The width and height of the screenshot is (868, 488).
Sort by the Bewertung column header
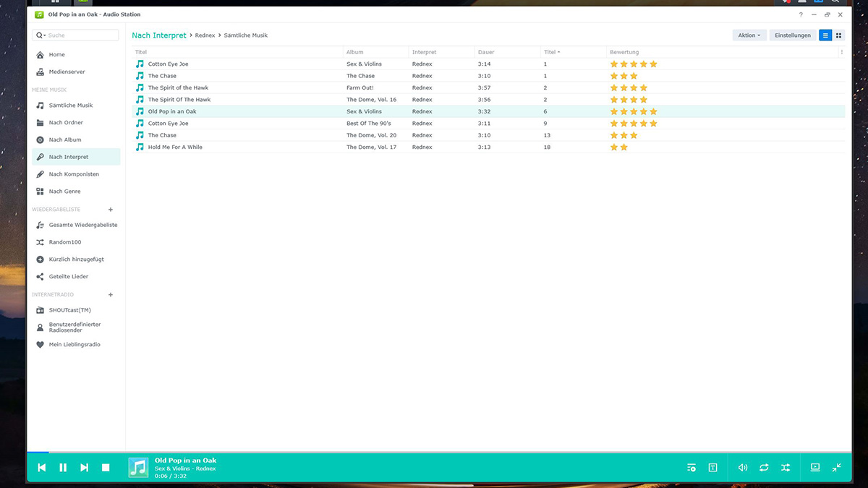coord(721,52)
